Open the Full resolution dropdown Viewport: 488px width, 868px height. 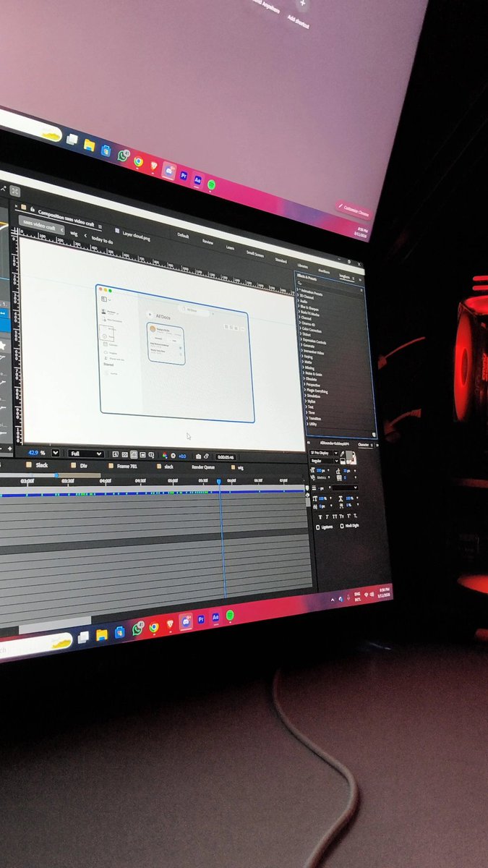tap(86, 454)
